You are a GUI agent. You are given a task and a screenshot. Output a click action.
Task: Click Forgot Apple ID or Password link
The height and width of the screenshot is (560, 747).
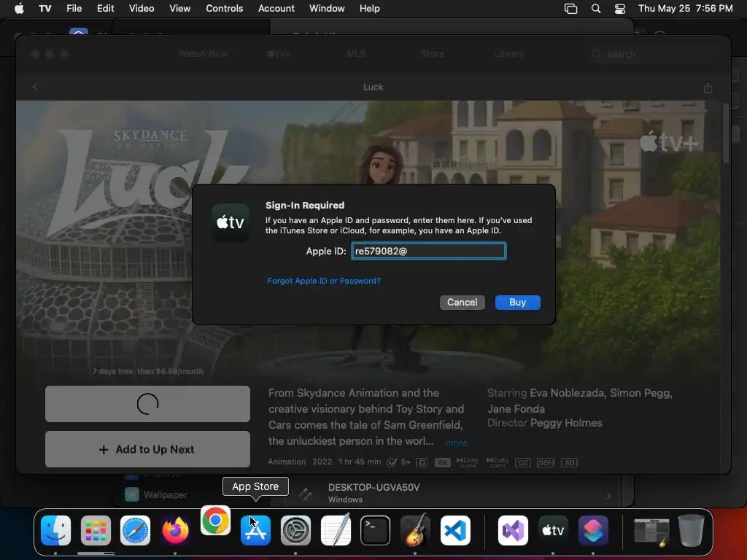(324, 281)
